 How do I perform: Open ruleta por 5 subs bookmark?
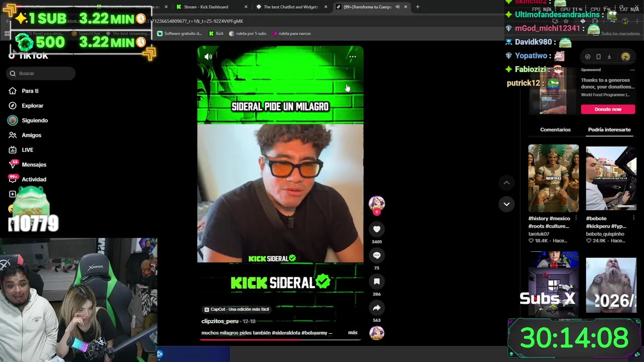(248, 34)
